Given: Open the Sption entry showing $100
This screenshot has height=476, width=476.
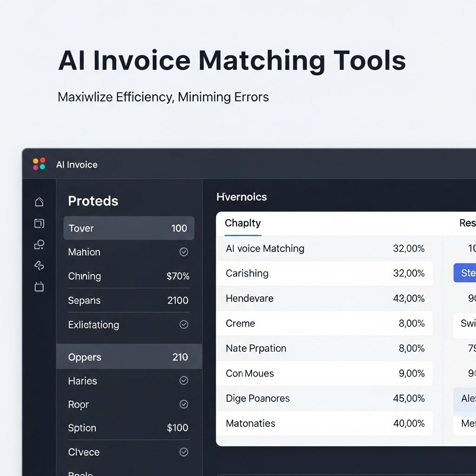Looking at the screenshot, I should tap(128, 428).
